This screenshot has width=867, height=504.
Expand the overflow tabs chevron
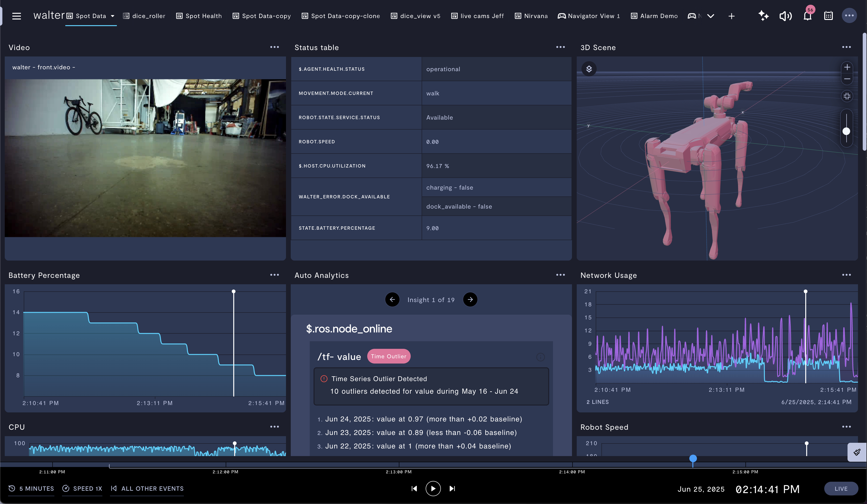[711, 16]
